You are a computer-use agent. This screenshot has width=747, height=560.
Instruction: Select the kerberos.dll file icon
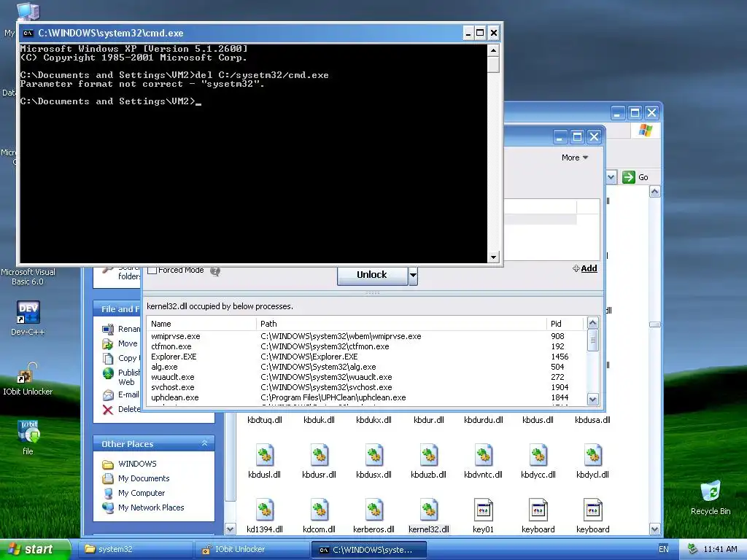pyautogui.click(x=374, y=510)
